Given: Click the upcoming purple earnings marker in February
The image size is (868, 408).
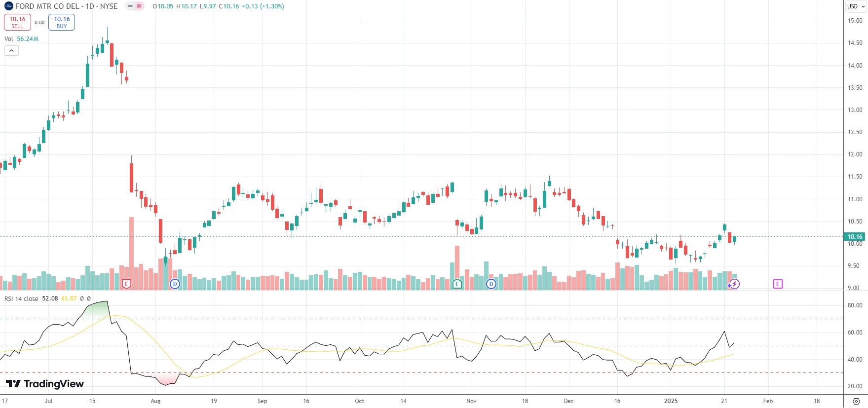Looking at the screenshot, I should pyautogui.click(x=778, y=284).
